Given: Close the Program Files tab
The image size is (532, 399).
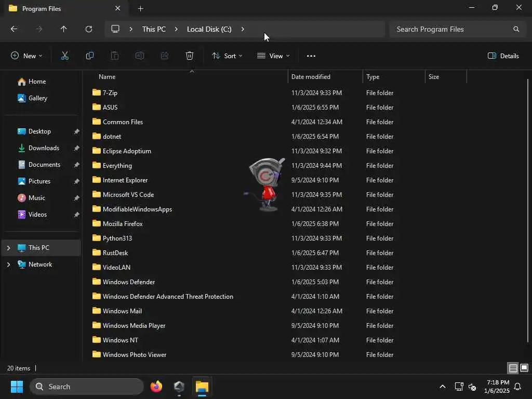Looking at the screenshot, I should click(117, 8).
